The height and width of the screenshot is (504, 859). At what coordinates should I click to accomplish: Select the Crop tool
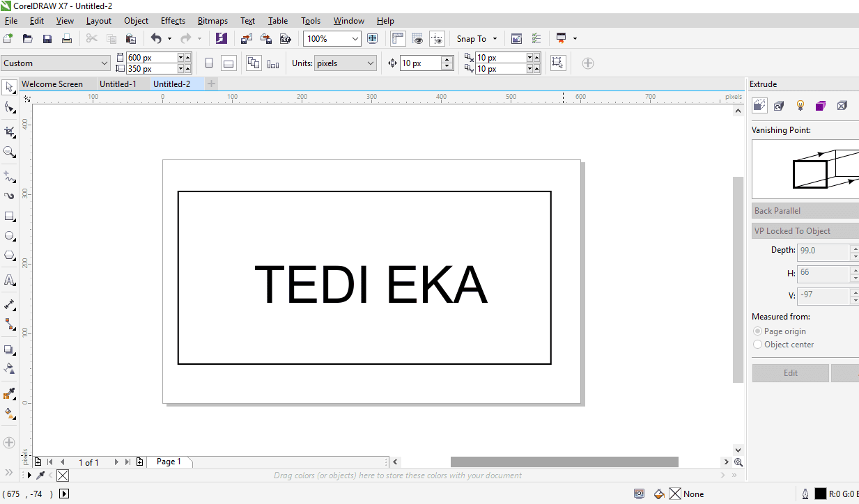point(9,132)
